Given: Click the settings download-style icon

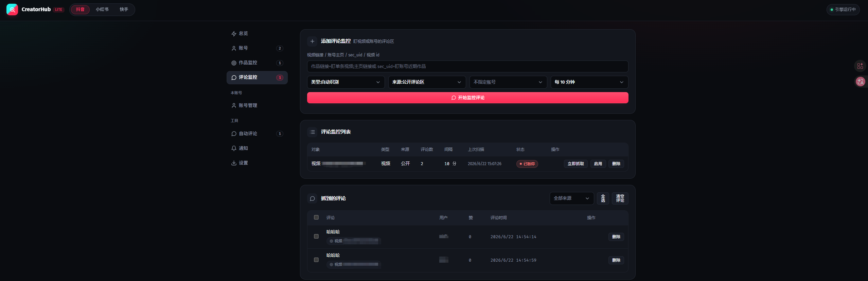Looking at the screenshot, I should 234,163.
